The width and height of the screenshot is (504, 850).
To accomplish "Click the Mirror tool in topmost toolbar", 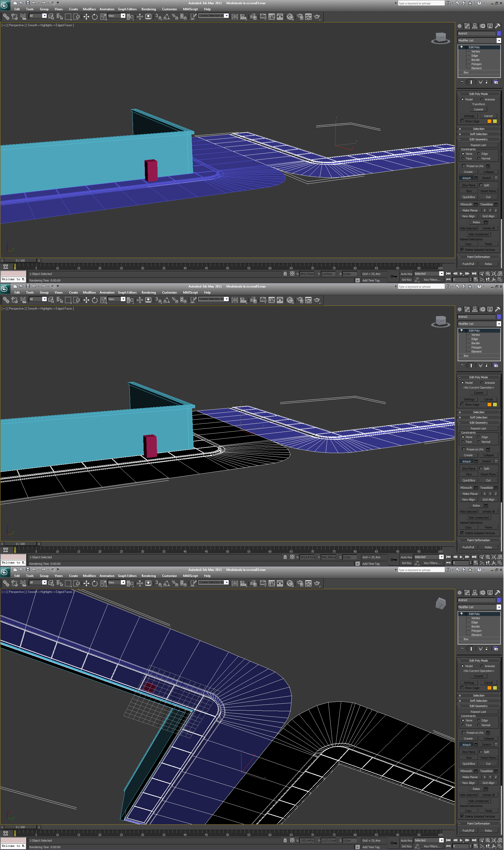I will [235, 17].
